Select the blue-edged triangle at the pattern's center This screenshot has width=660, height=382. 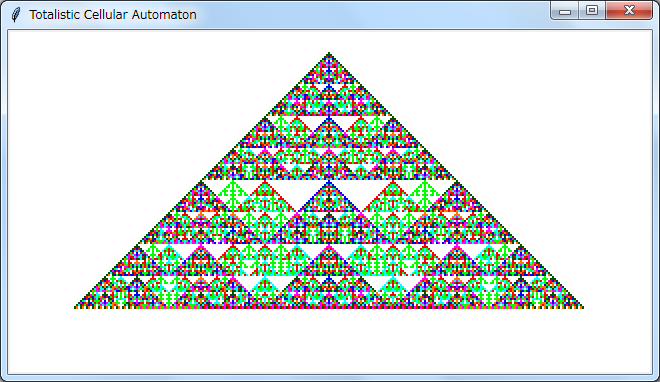[x=329, y=197]
